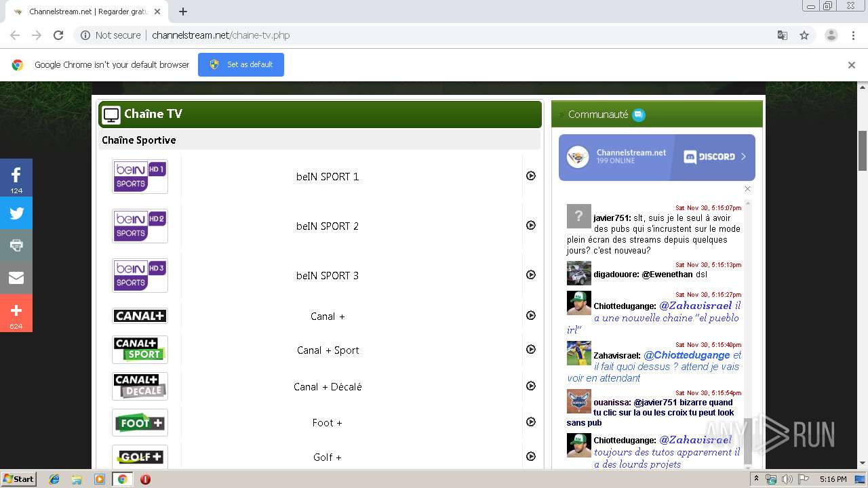Image resolution: width=868 pixels, height=488 pixels.
Task: Select the CANAL+ SPORT channel logo
Action: tap(140, 350)
